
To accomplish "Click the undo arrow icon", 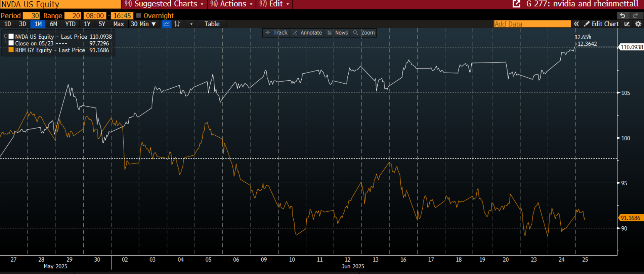I will tap(622, 16).
